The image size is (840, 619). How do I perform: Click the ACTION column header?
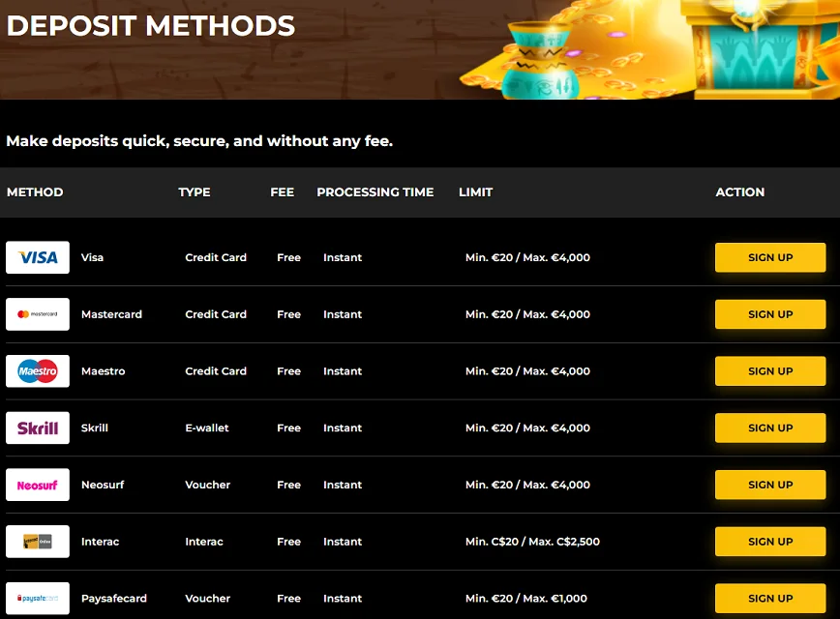tap(740, 192)
